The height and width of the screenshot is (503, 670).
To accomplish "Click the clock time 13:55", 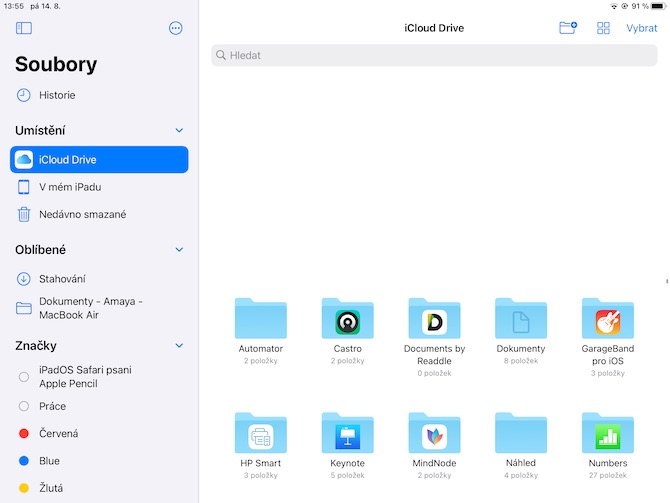I will pos(14,6).
